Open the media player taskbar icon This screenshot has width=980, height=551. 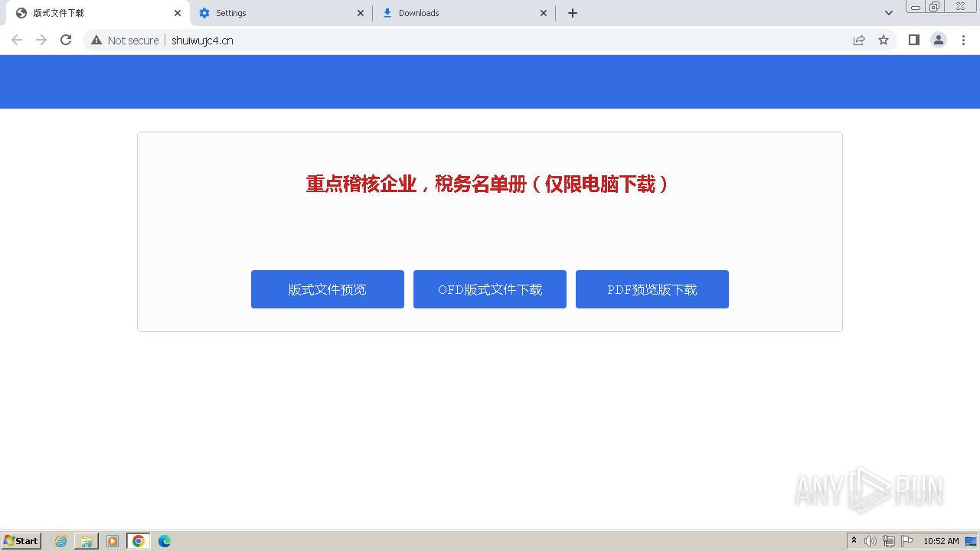coord(113,541)
